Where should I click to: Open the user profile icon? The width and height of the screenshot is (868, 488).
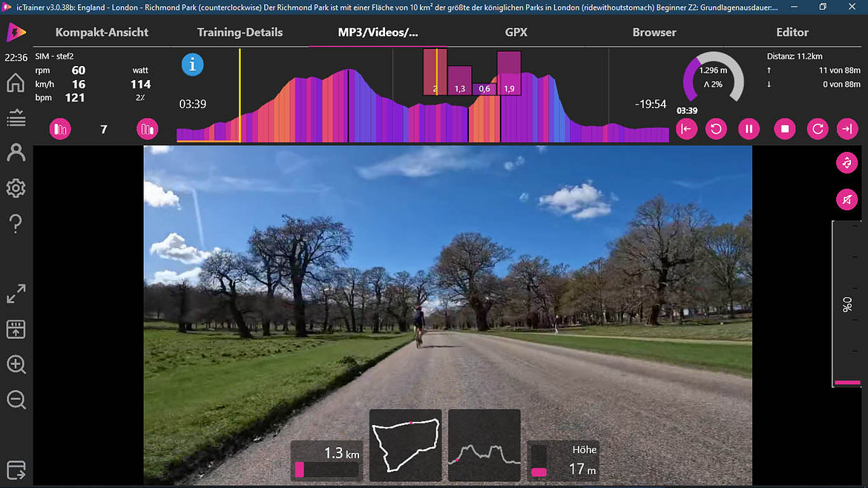coord(16,153)
